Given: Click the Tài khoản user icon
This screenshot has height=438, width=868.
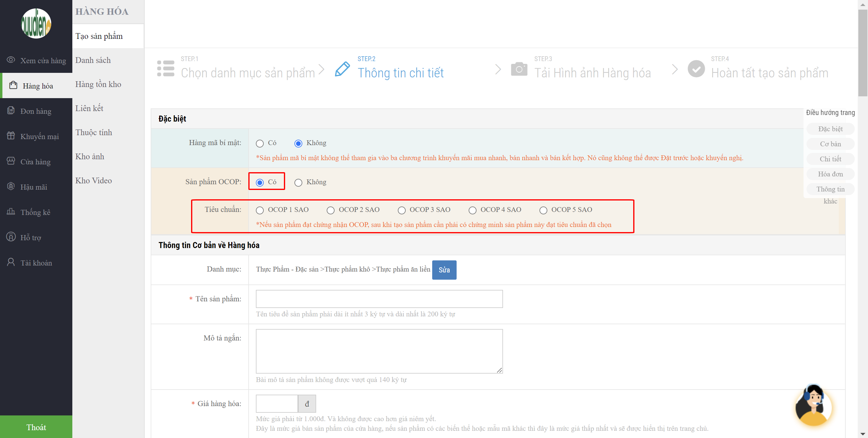Looking at the screenshot, I should pos(11,262).
